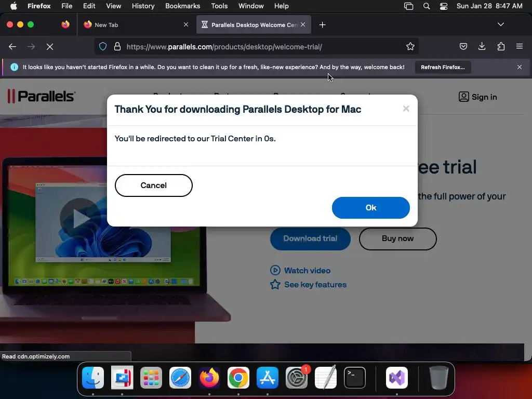The width and height of the screenshot is (532, 399).
Task: Open the Firefox application menu
Action: coord(39,6)
